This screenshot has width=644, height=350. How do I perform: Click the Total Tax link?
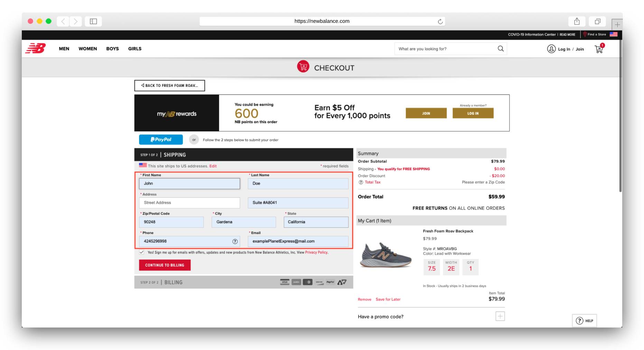(373, 182)
